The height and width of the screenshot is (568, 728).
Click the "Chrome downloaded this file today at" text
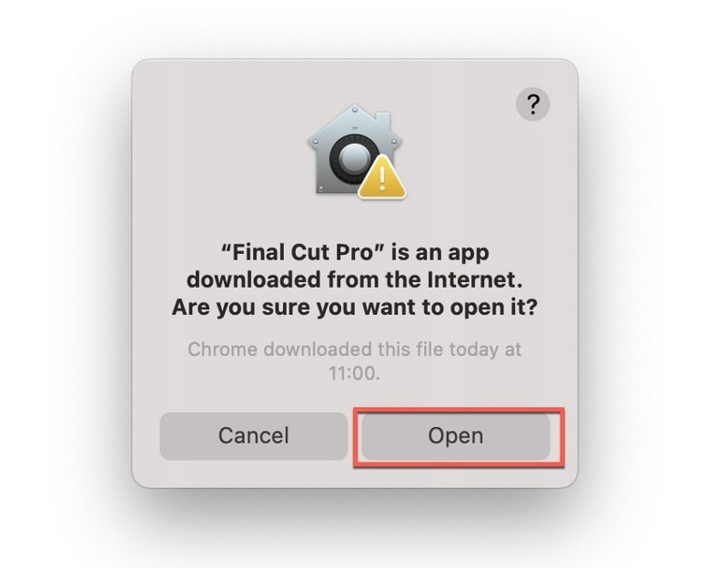click(354, 350)
